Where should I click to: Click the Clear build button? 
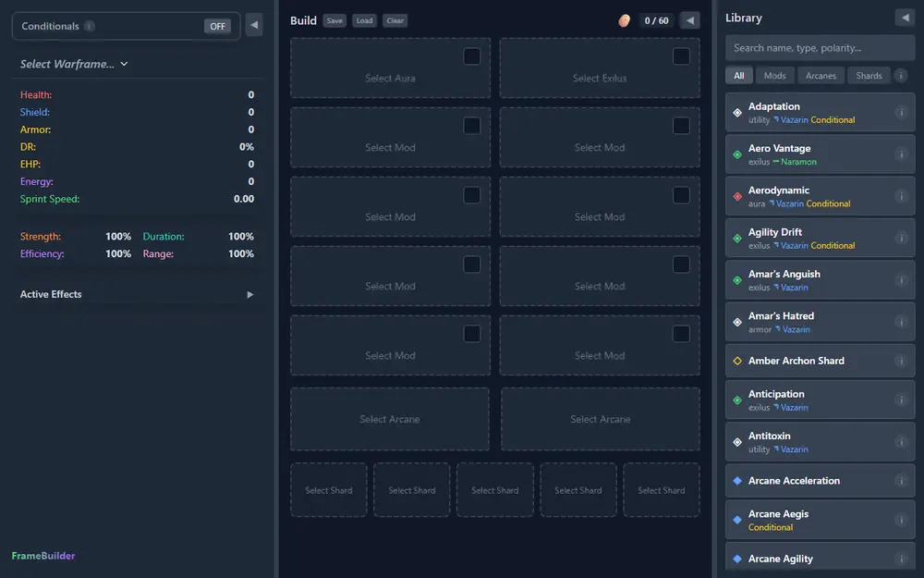click(395, 20)
